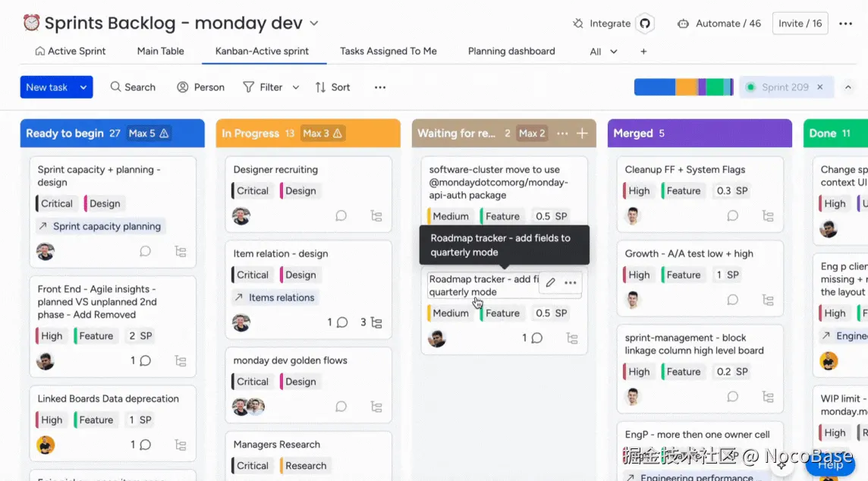
Task: Click the GitHub integration icon
Action: 645,24
